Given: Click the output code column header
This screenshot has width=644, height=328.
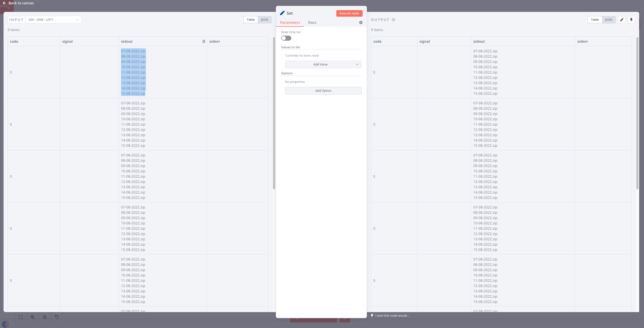Looking at the screenshot, I should pos(394,41).
